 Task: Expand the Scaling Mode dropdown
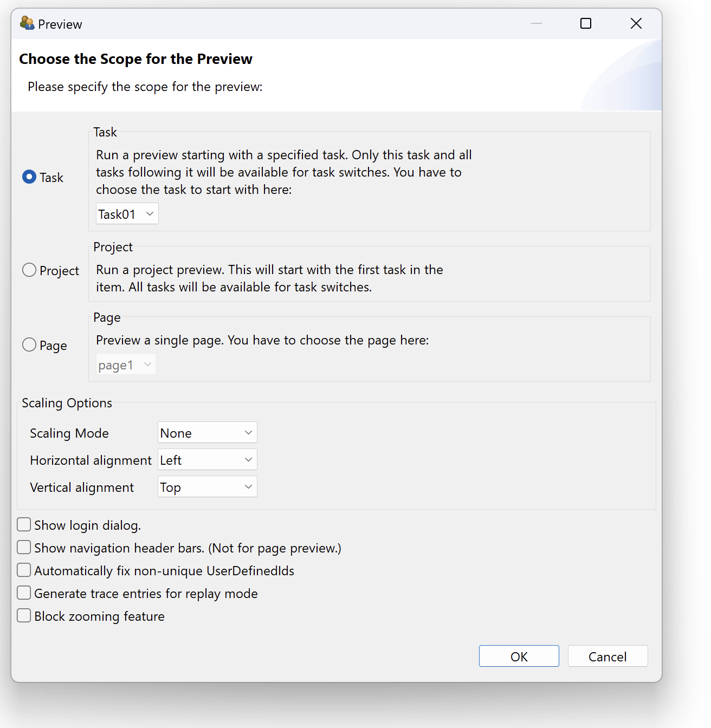(x=208, y=433)
